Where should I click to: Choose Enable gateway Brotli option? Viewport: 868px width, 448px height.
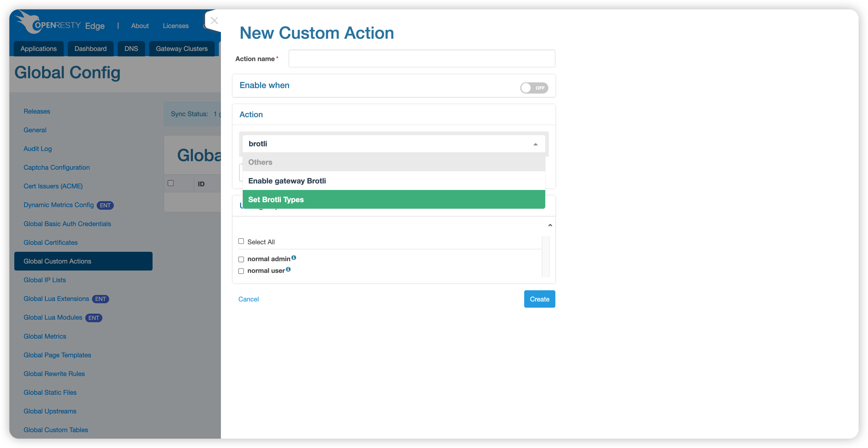393,181
